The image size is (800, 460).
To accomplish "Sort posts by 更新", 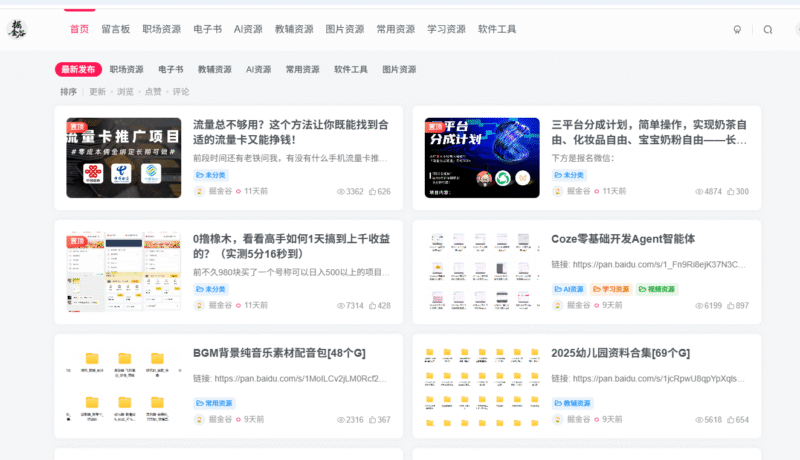I will click(x=97, y=92).
